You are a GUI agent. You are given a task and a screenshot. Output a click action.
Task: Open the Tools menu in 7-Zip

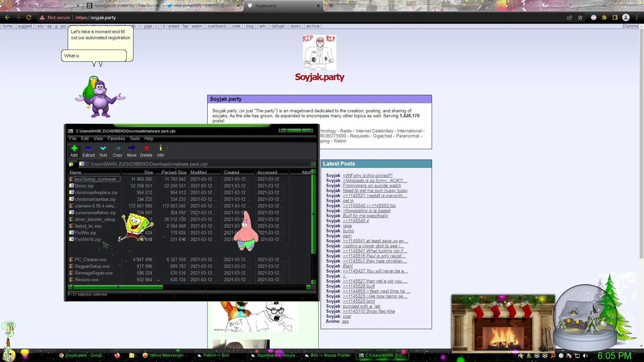135,138
